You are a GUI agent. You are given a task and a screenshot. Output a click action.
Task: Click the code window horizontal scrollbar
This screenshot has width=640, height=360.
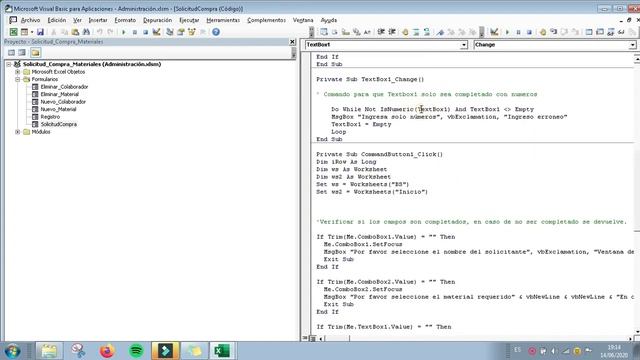(476, 338)
